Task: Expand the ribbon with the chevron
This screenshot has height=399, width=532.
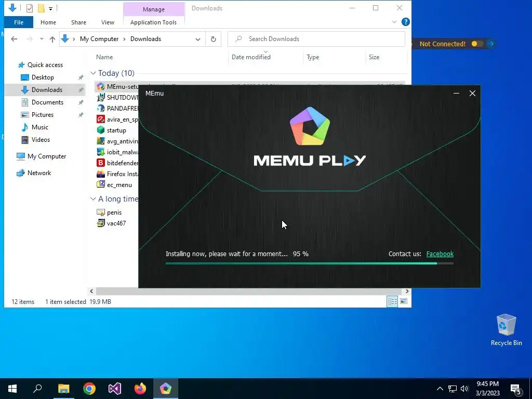Action: (394, 22)
